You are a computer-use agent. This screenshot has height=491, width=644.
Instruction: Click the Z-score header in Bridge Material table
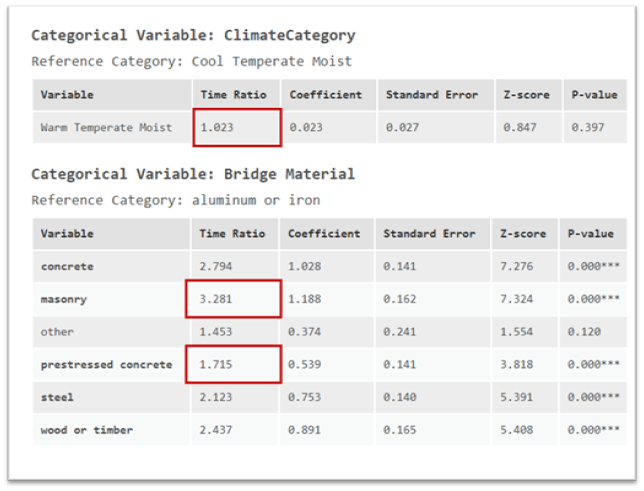pos(523,234)
